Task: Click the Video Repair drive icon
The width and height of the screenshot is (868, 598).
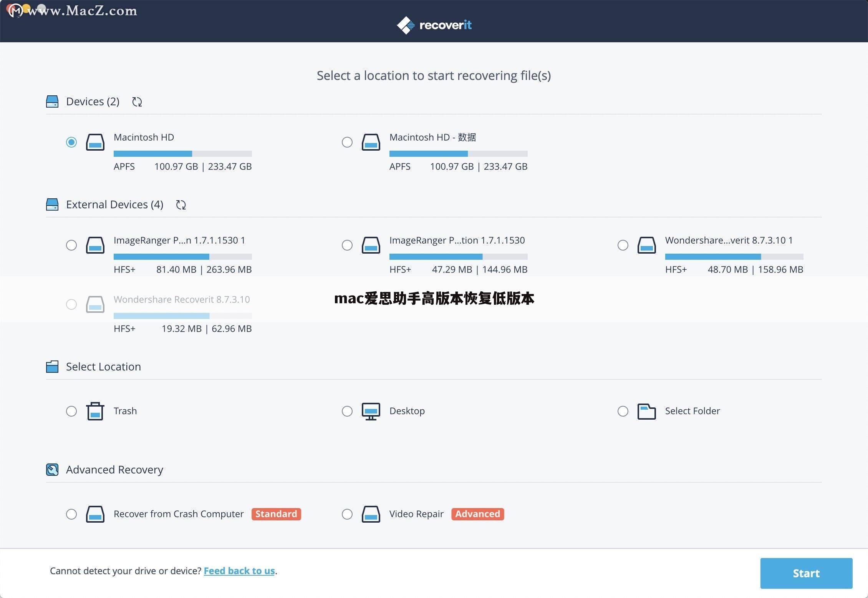Action: coord(371,514)
